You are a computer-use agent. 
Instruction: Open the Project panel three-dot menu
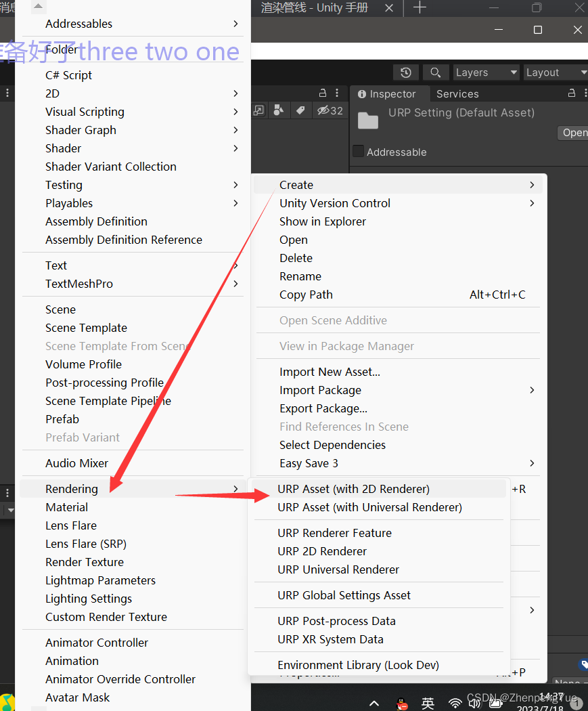point(337,93)
